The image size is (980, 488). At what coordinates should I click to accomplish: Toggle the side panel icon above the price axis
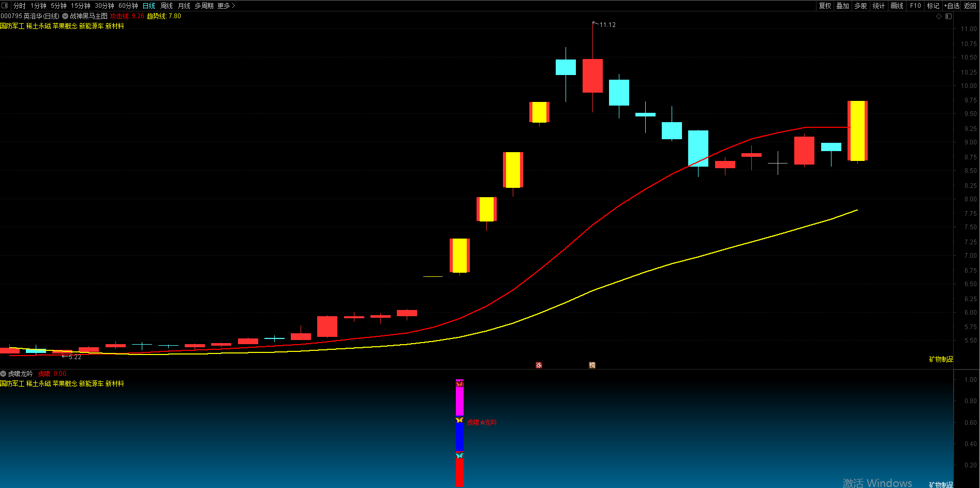(x=948, y=16)
